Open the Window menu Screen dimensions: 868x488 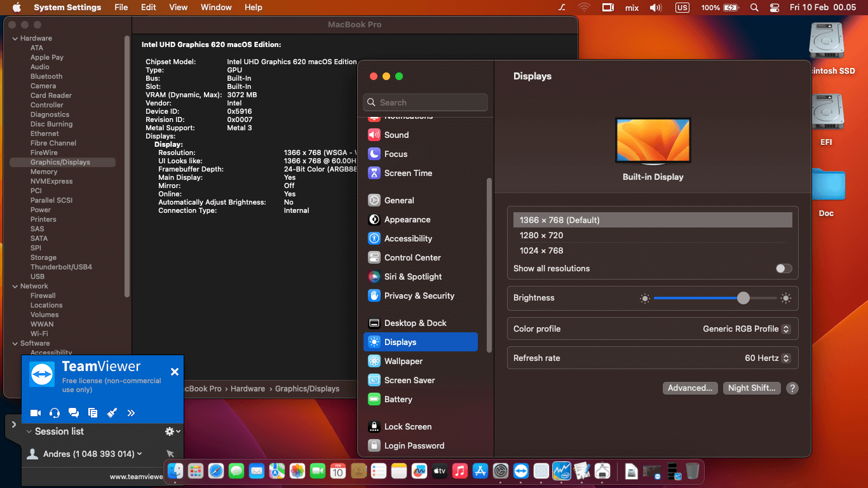coord(216,8)
